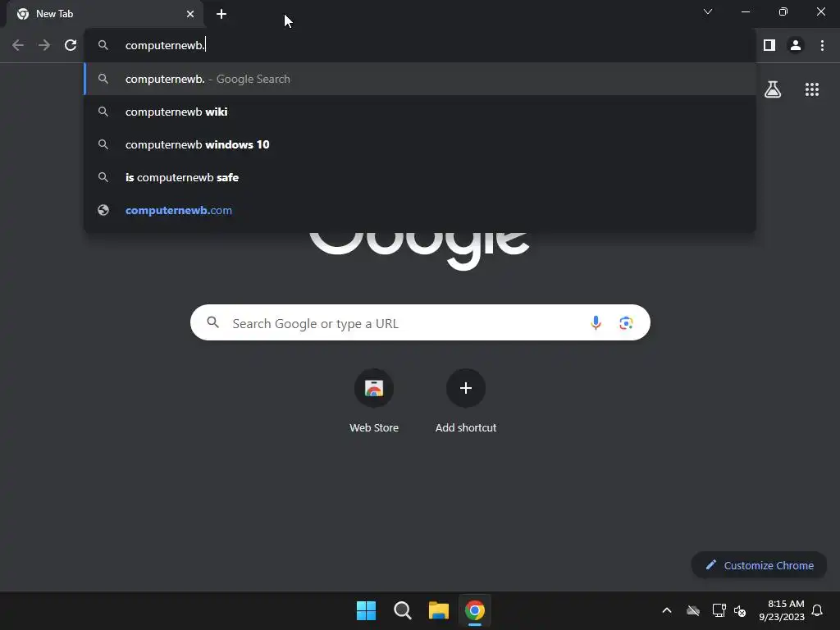Select 'computernewb. - Google Search' suggestion
This screenshot has width=840, height=630.
420,79
